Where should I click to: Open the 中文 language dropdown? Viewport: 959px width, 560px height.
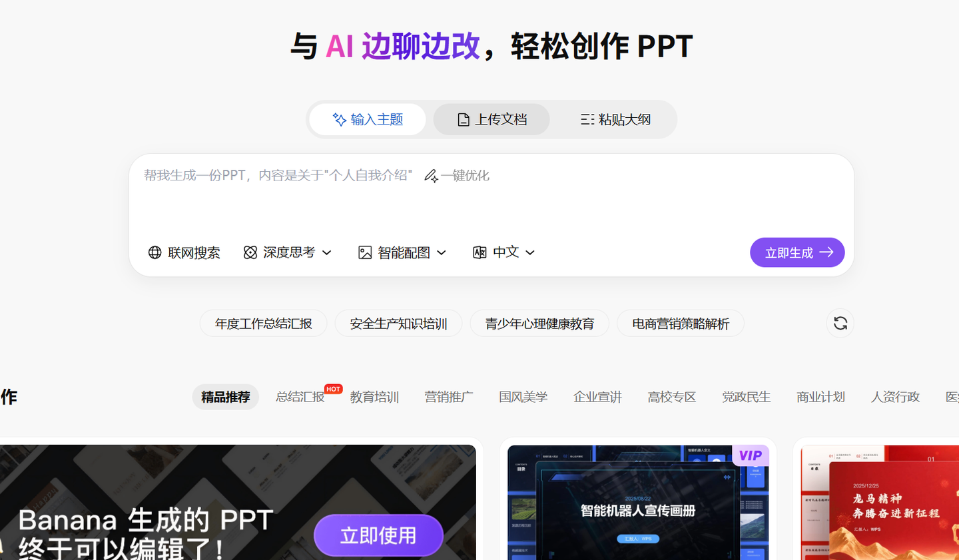point(504,252)
